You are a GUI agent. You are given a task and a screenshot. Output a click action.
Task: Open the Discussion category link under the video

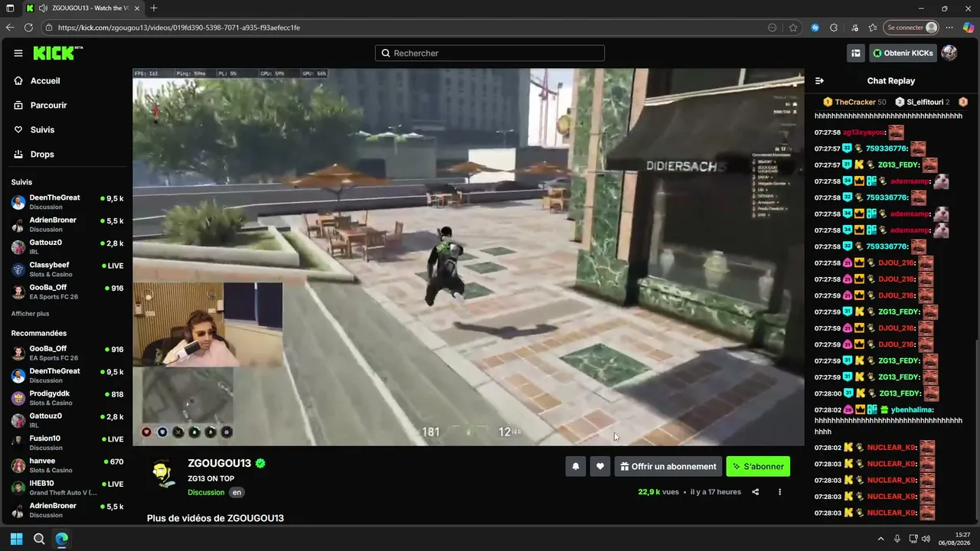(206, 492)
